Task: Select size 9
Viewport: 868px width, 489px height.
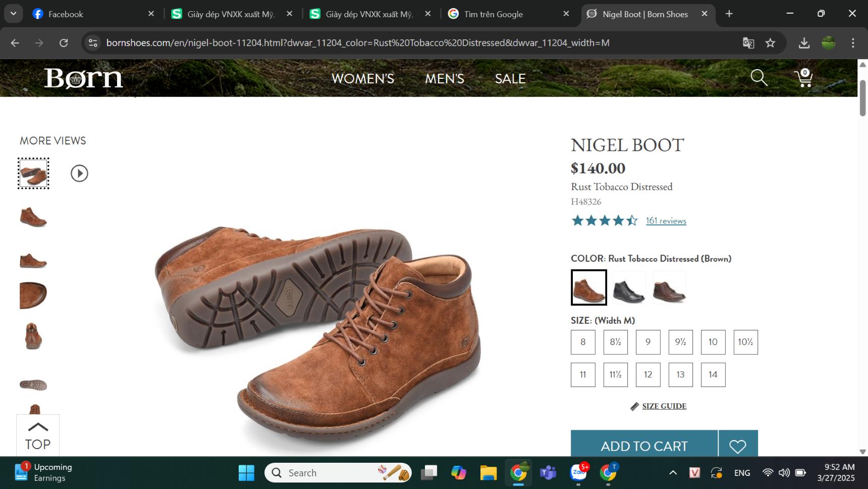Action: click(x=648, y=342)
